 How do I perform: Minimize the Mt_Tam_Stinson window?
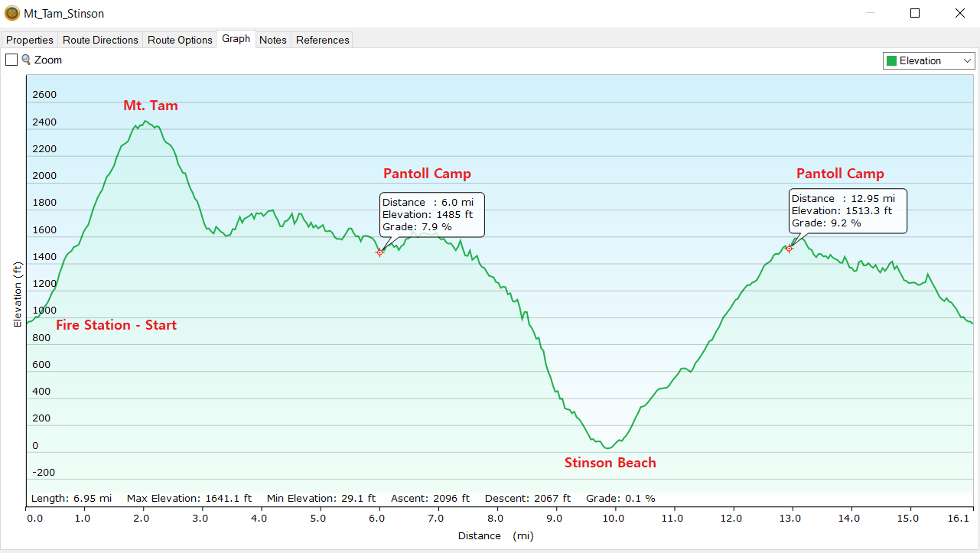871,13
